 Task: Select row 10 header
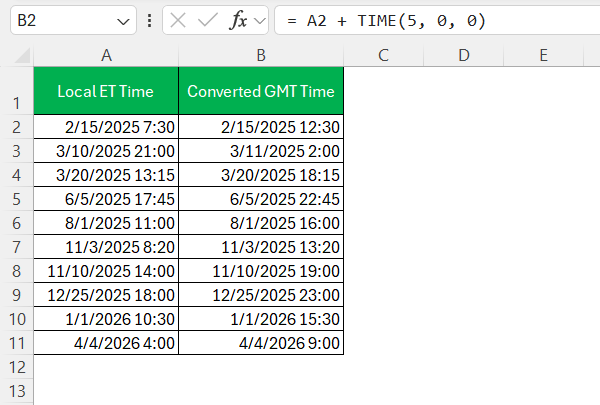pos(16,319)
